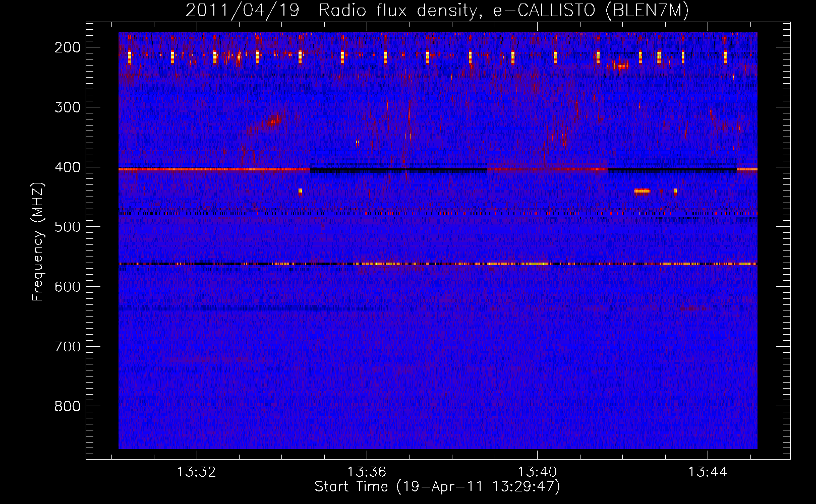The height and width of the screenshot is (504, 816).
Task: Click the 500 frequency tick label
Action: (x=68, y=227)
